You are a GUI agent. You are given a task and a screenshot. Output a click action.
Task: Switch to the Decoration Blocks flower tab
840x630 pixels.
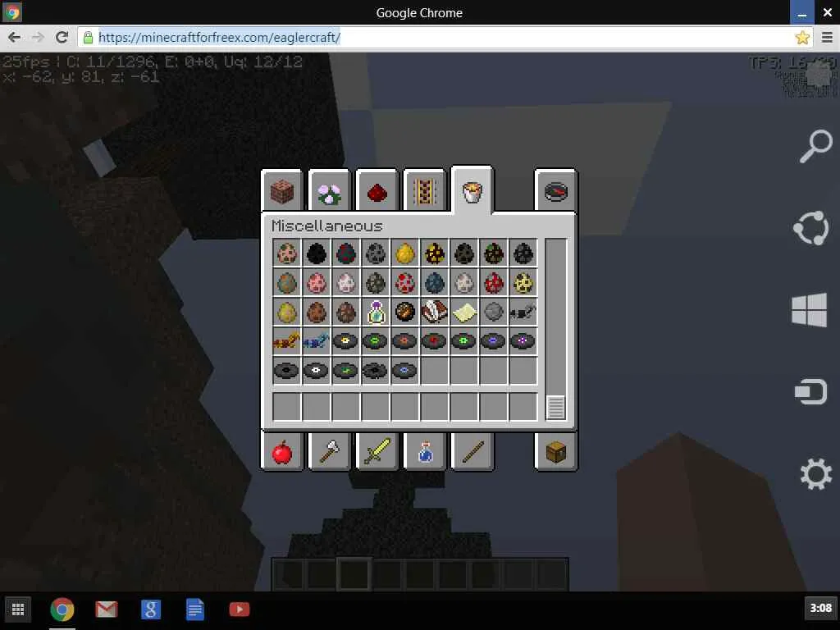pyautogui.click(x=329, y=191)
